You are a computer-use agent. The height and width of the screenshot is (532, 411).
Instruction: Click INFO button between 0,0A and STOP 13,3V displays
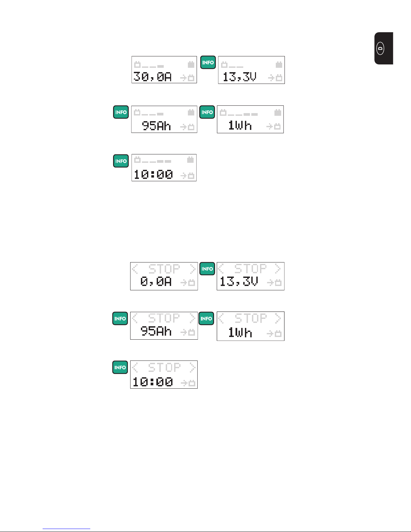click(207, 269)
